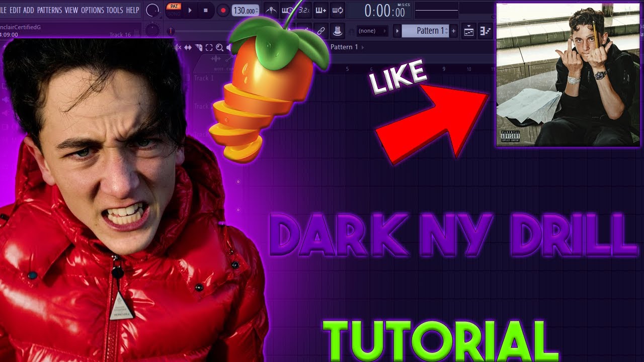Open the playlist view icon

pos(469,31)
